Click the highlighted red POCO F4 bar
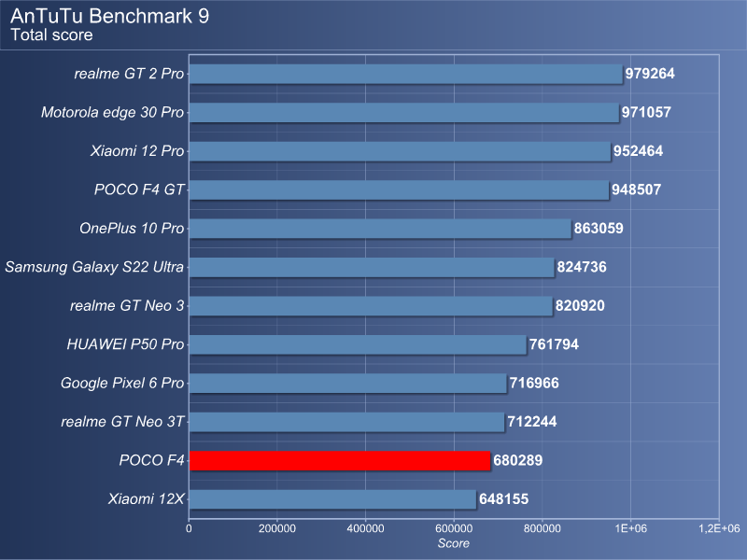The image size is (747, 560). click(340, 460)
